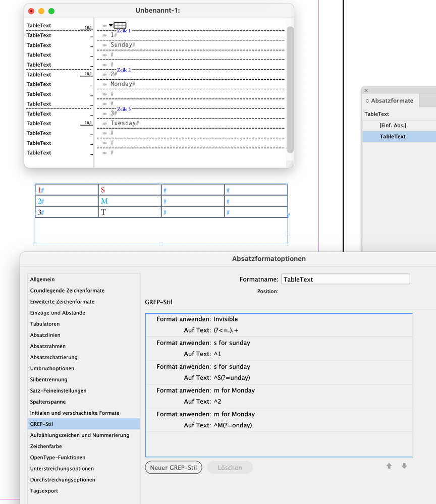Screen dimensions: 436x504
Task: Open the Tabulatoren section
Action: pyautogui.click(x=84, y=324)
